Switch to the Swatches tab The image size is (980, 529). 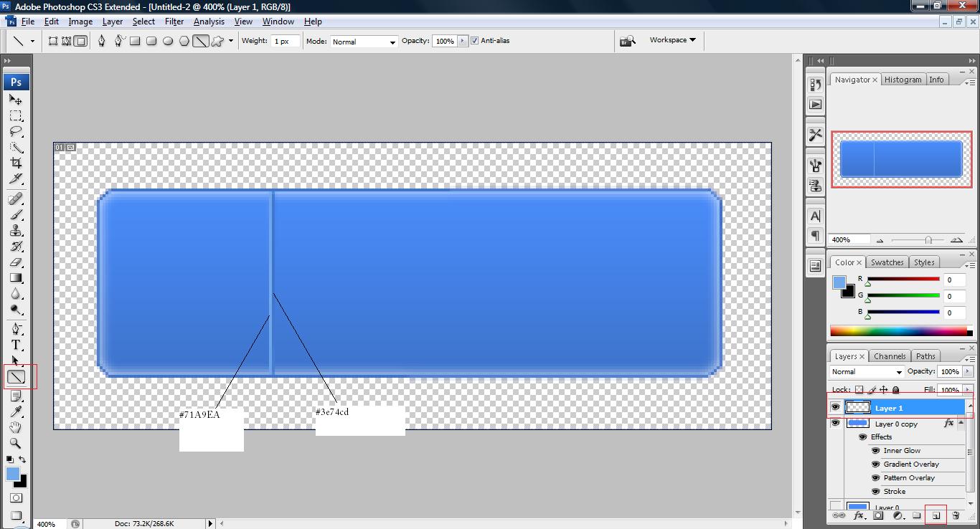pos(887,262)
